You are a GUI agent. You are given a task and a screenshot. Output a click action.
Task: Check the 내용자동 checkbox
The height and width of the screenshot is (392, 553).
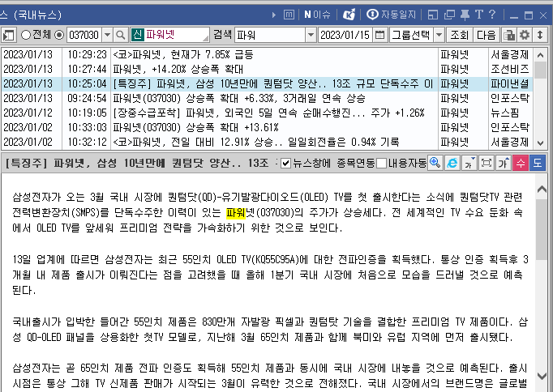tap(381, 164)
